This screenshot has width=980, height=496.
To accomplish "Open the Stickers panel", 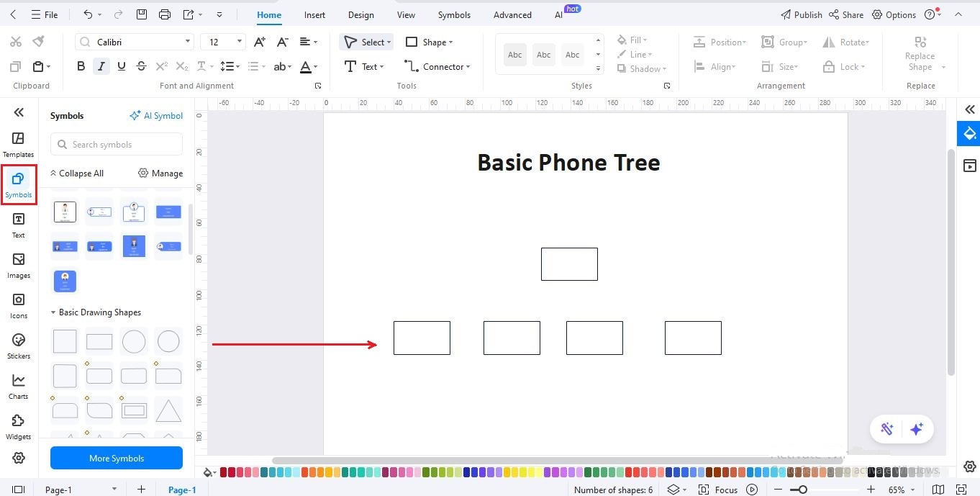I will pos(18,346).
